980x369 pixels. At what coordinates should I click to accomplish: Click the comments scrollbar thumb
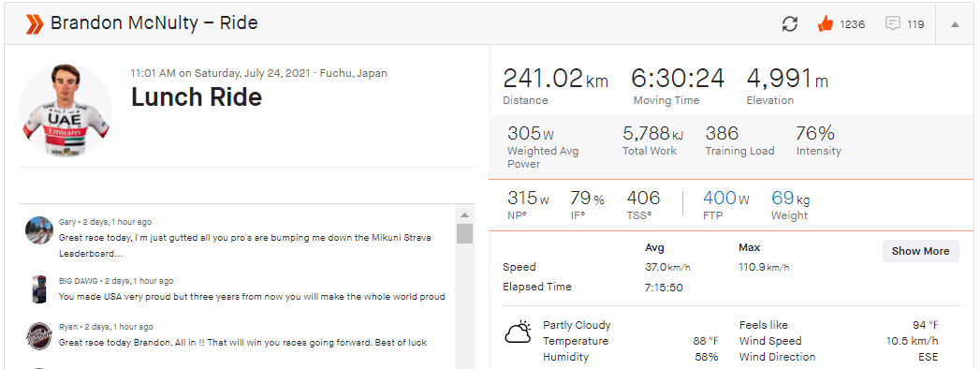click(x=464, y=233)
